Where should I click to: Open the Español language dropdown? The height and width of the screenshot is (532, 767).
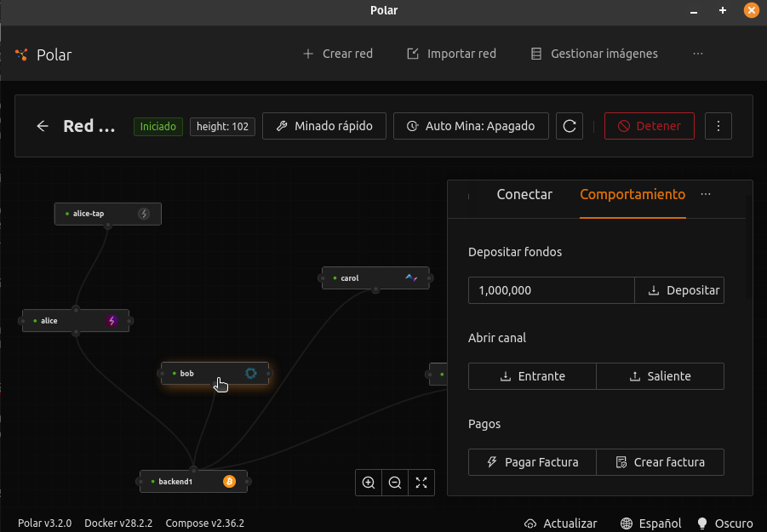pyautogui.click(x=651, y=523)
